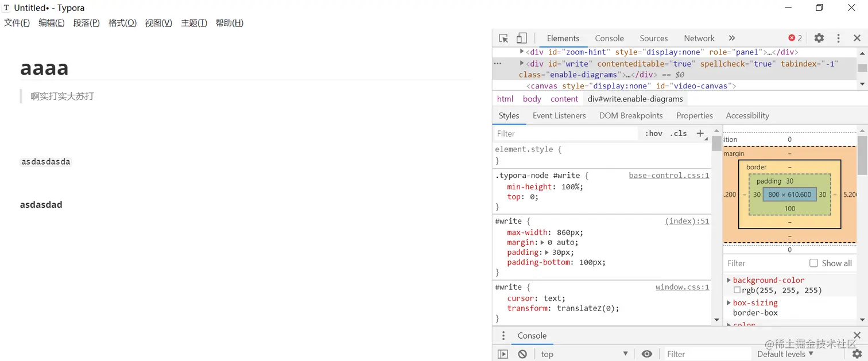
Task: Switch to the Elements tab
Action: 563,38
